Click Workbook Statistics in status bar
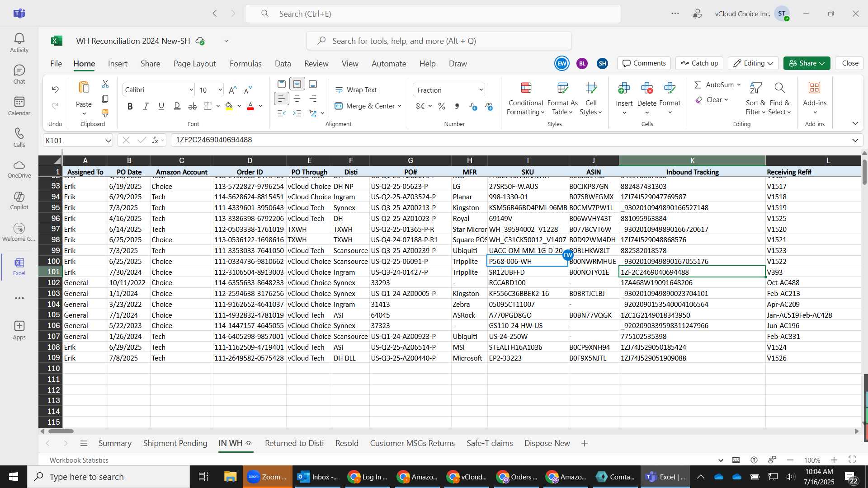This screenshot has width=868, height=488. tap(79, 460)
